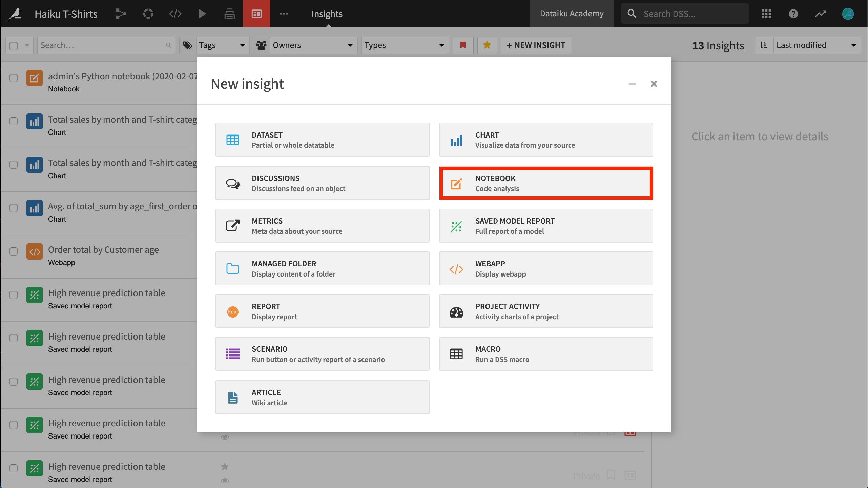Close the New insight dialog
Screen dimensions: 868x488
tap(654, 84)
